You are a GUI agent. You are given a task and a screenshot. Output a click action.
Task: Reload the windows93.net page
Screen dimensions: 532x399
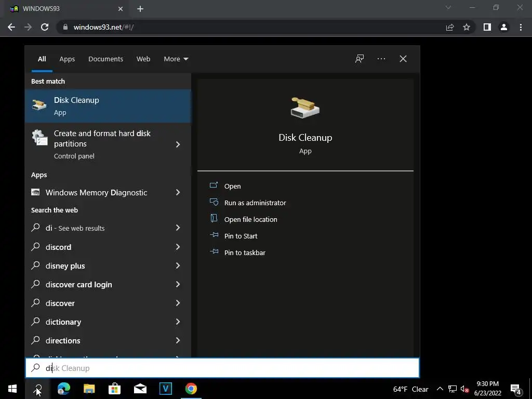pyautogui.click(x=45, y=27)
